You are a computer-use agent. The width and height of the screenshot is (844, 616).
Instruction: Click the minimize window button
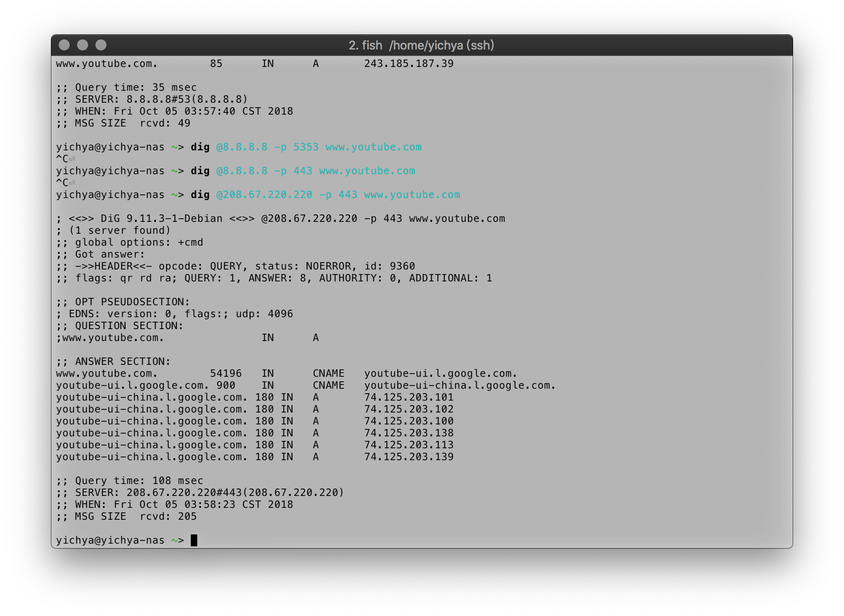click(83, 45)
